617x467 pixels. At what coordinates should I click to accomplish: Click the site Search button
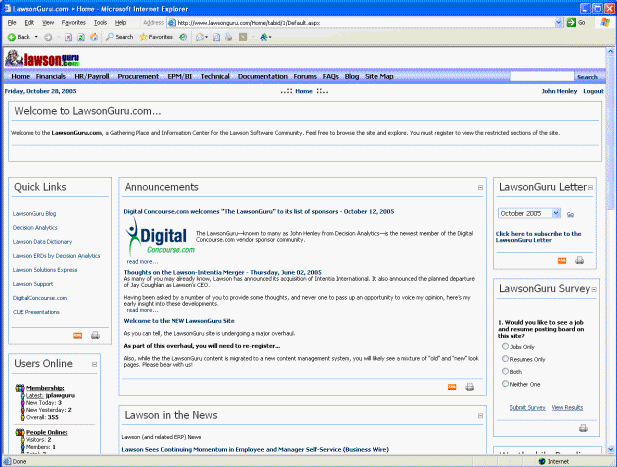coord(587,77)
